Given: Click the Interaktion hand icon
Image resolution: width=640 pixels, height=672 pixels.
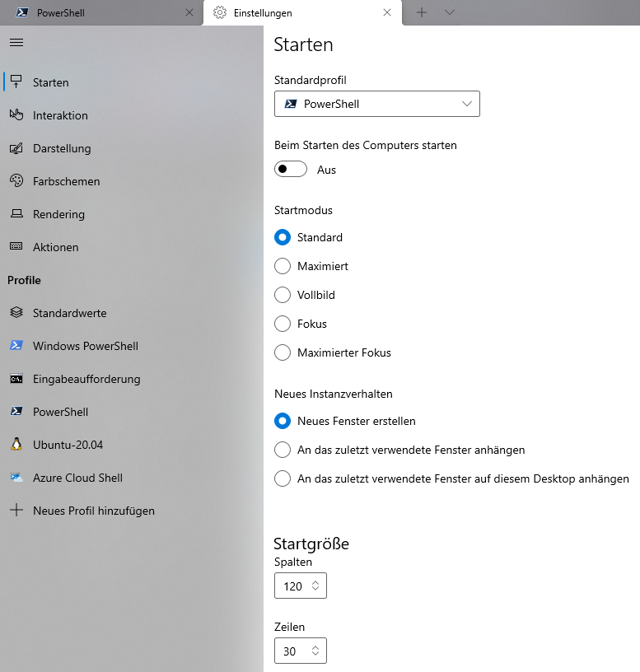Looking at the screenshot, I should (x=16, y=114).
